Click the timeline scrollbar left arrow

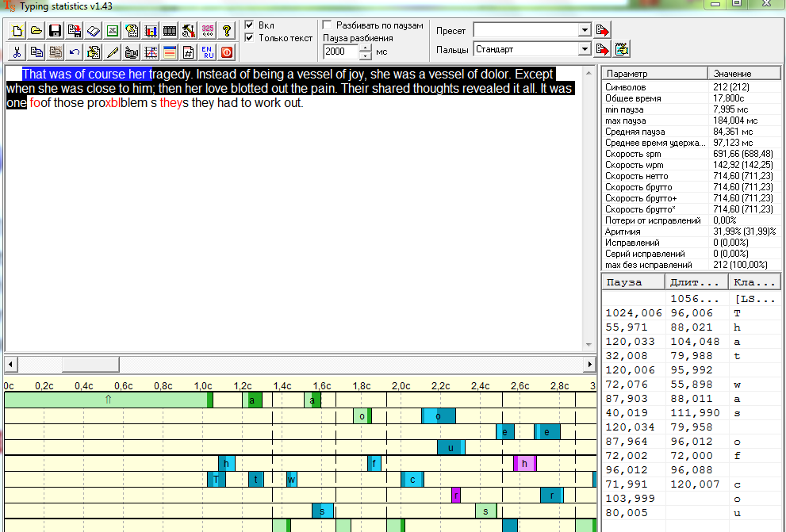(10, 364)
